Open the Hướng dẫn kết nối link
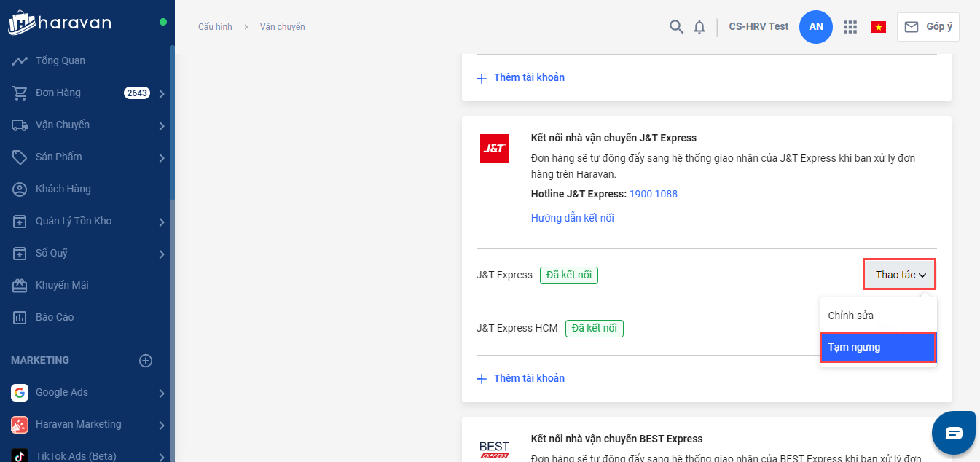Image resolution: width=980 pixels, height=462 pixels. point(572,218)
